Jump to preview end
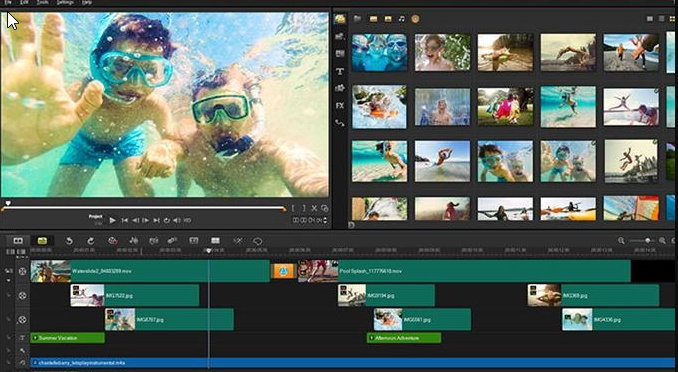Image resolution: width=678 pixels, height=372 pixels. (x=157, y=220)
